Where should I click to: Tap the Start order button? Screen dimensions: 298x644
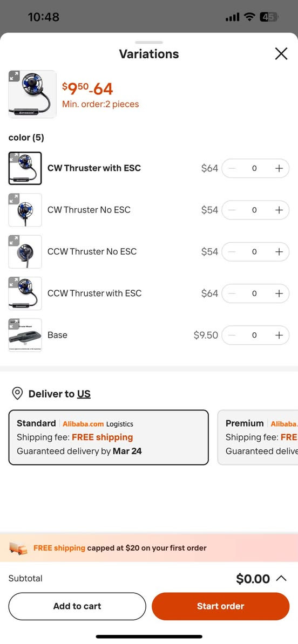pos(221,606)
